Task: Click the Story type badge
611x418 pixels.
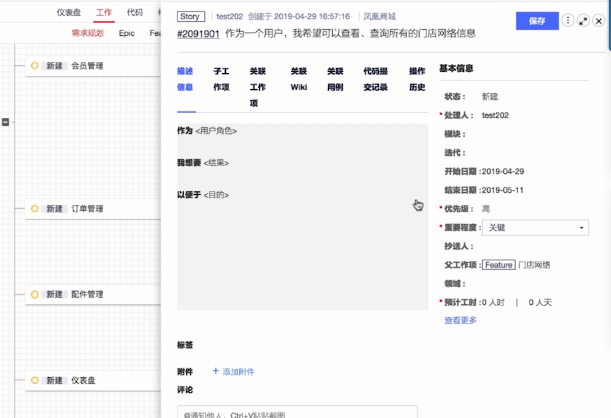Action: [x=191, y=16]
